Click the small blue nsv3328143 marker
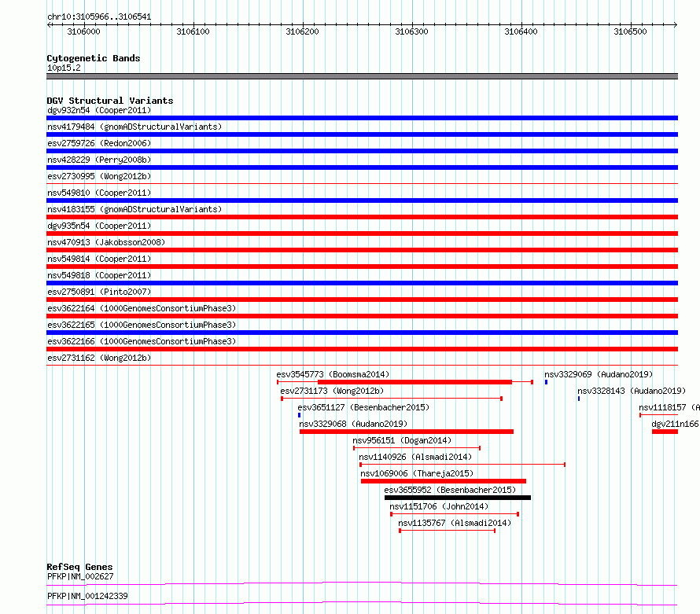Image resolution: width=700 pixels, height=614 pixels. [x=579, y=399]
